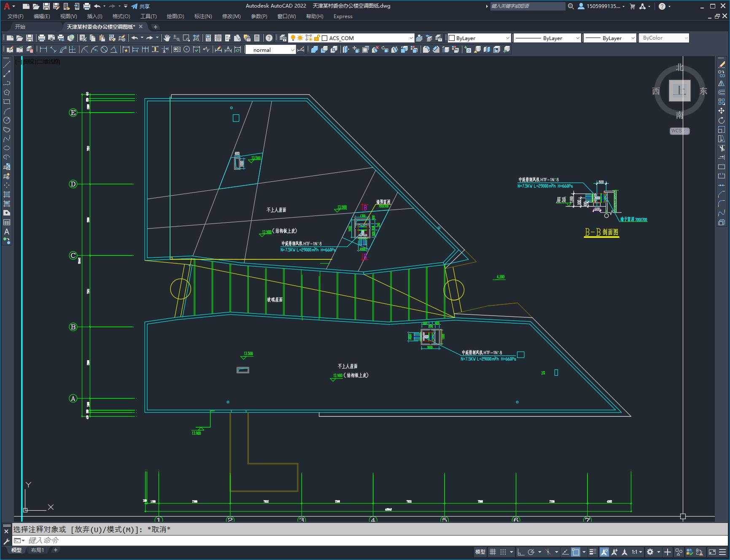Toggle the drawing grid display
The width and height of the screenshot is (730, 560).
tap(493, 552)
